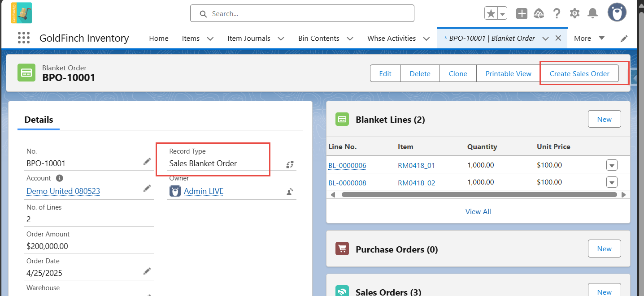The width and height of the screenshot is (644, 296).
Task: Open the Global Actions plus icon
Action: pyautogui.click(x=522, y=13)
